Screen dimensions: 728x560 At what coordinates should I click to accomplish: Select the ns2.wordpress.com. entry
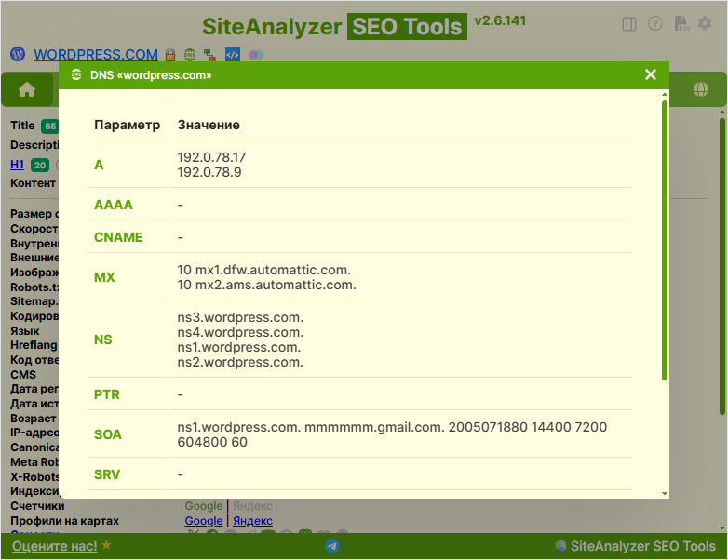pos(240,362)
